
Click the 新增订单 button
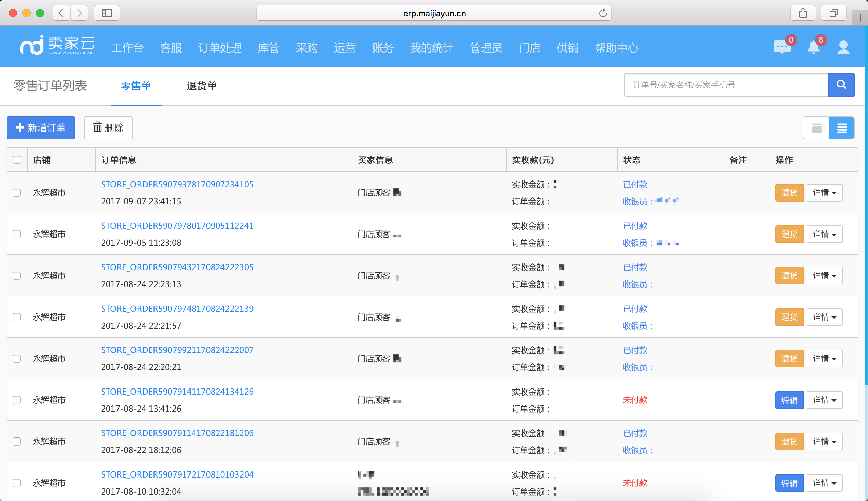[40, 128]
